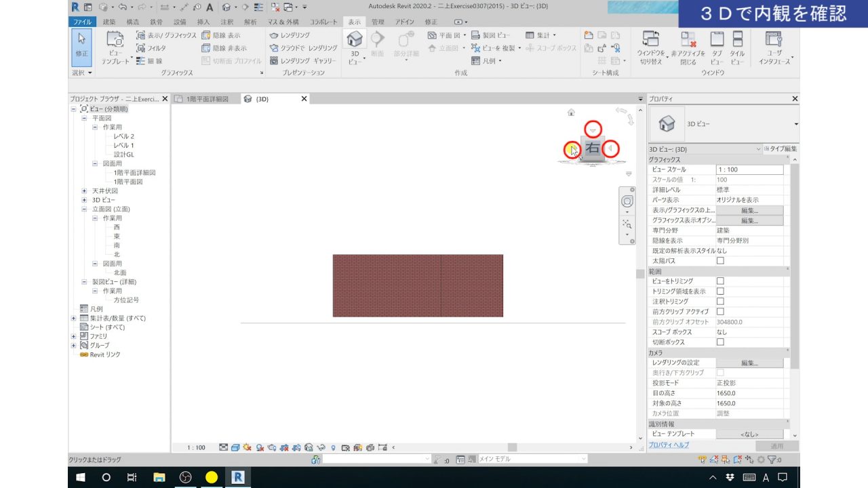
Task: Select the 3D ビュー tool on Display ribbon
Action: 355,42
